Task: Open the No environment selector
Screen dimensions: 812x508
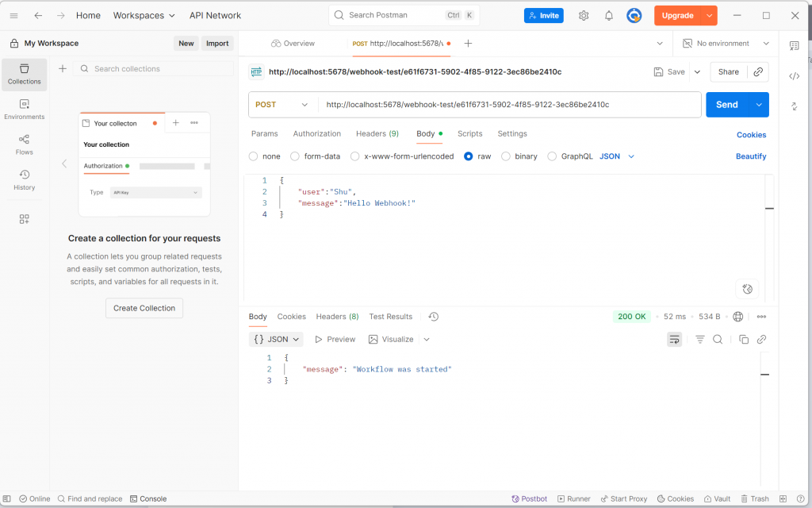Action: pyautogui.click(x=726, y=44)
